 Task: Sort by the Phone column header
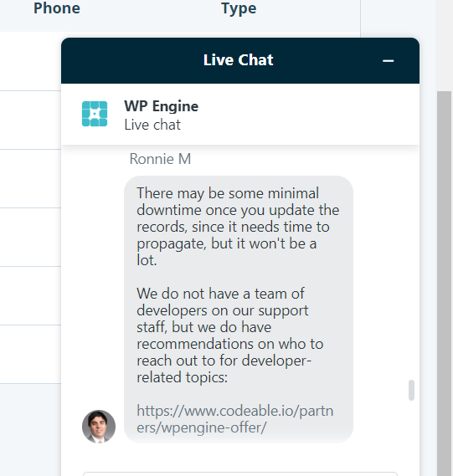tap(57, 8)
